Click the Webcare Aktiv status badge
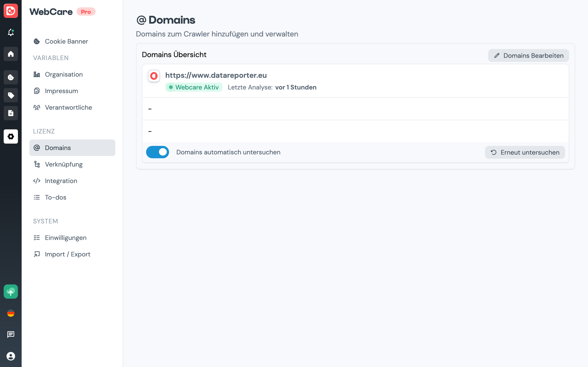 click(194, 87)
